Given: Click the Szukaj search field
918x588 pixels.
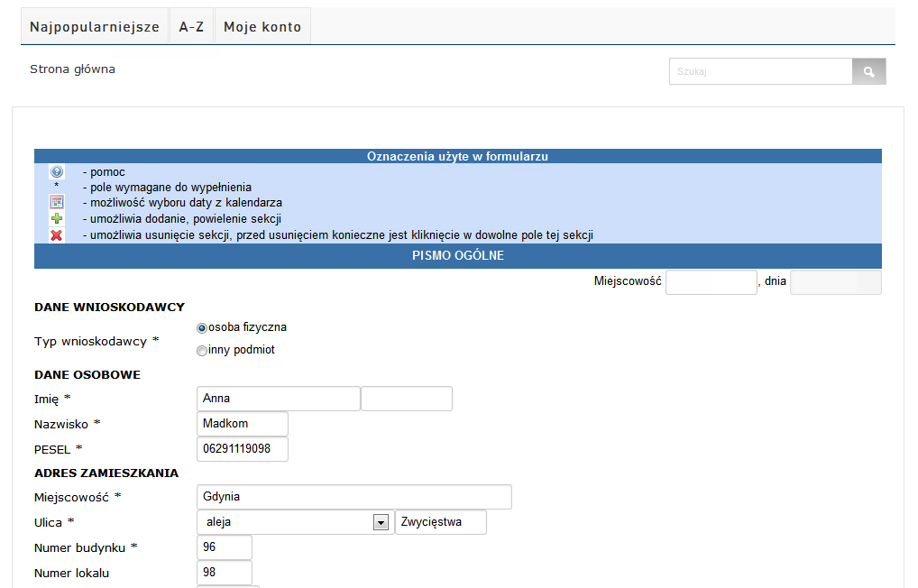Looking at the screenshot, I should (760, 71).
